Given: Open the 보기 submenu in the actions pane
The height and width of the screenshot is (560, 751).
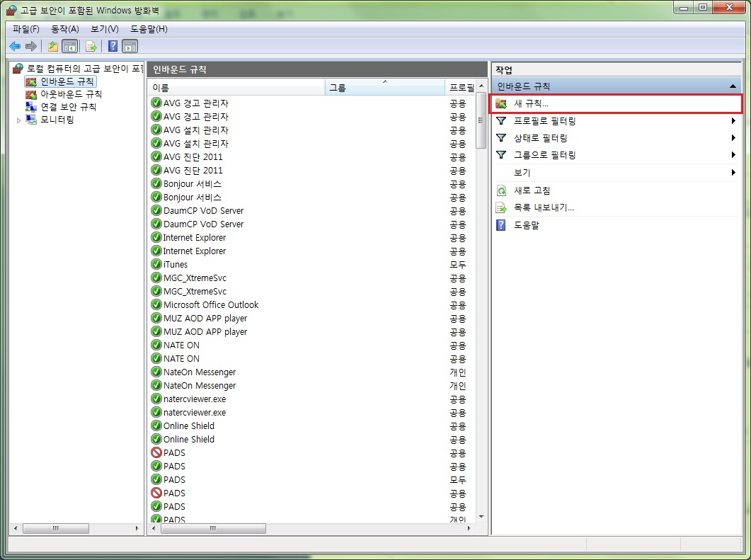Looking at the screenshot, I should click(617, 173).
